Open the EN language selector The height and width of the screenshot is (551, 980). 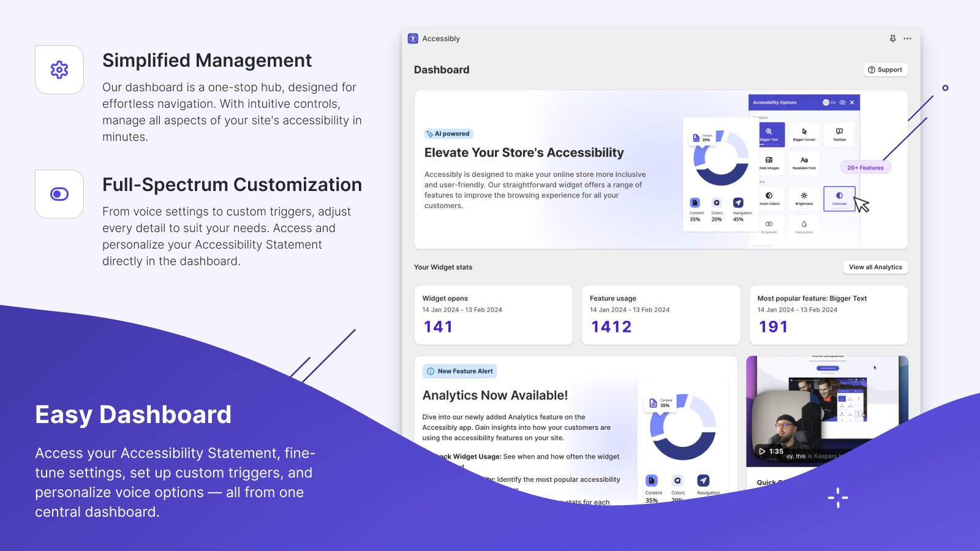(x=829, y=102)
